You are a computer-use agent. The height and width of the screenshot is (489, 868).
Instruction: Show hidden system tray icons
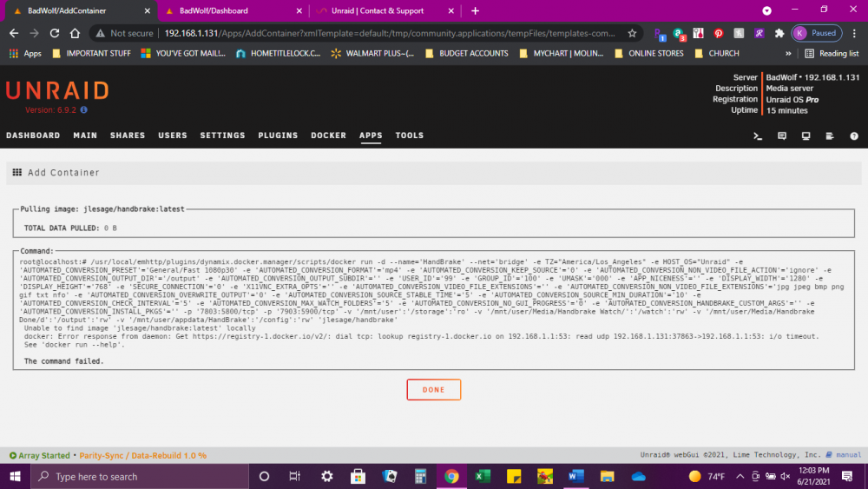[740, 476]
